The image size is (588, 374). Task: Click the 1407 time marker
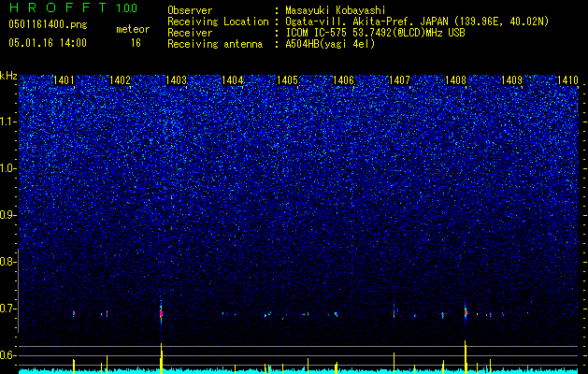click(400, 80)
